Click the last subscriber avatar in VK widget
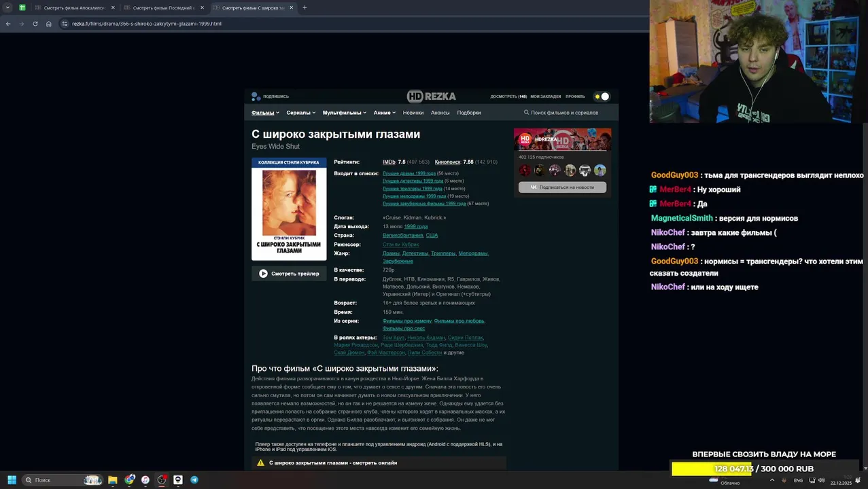868x489 pixels. click(x=600, y=170)
